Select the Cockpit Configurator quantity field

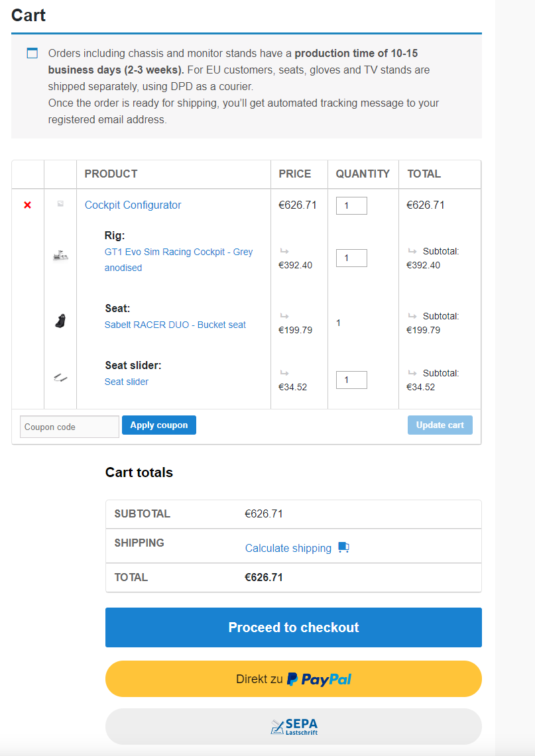(351, 206)
